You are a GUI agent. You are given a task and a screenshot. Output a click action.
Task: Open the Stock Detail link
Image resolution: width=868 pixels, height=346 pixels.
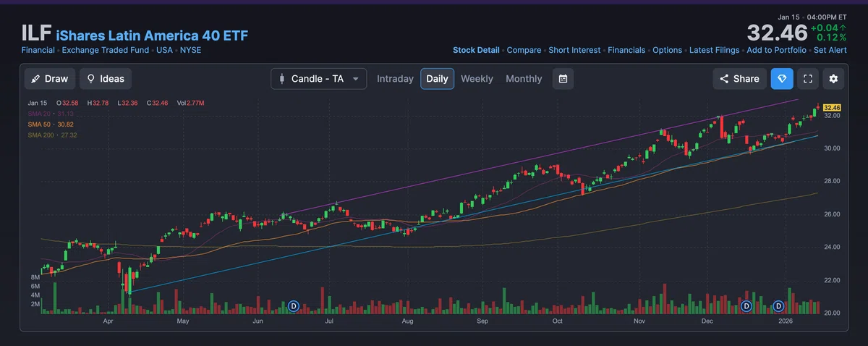coord(476,50)
